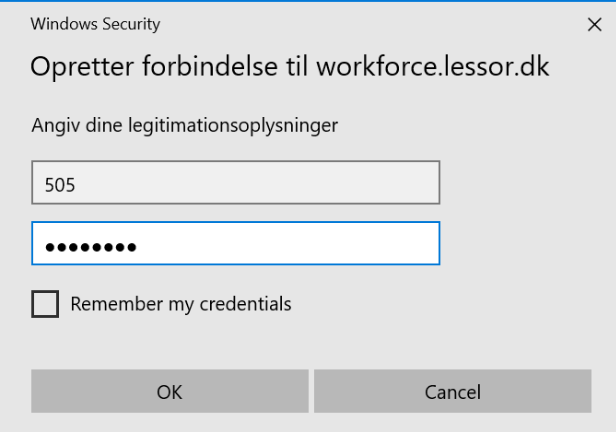Screen dimensions: 616x432
Task: Click "workforce.lessor.dk" in the heading
Action: pyautogui.click(x=433, y=67)
